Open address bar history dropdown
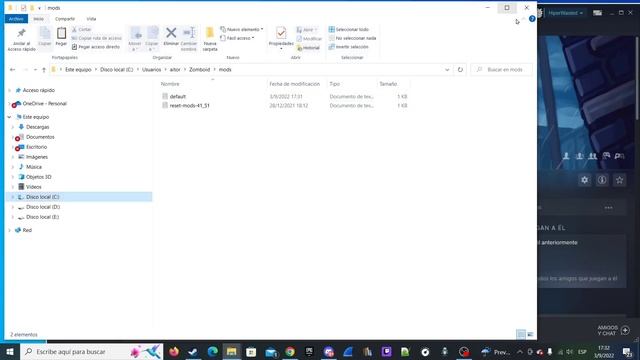640x360 pixels. tap(447, 70)
